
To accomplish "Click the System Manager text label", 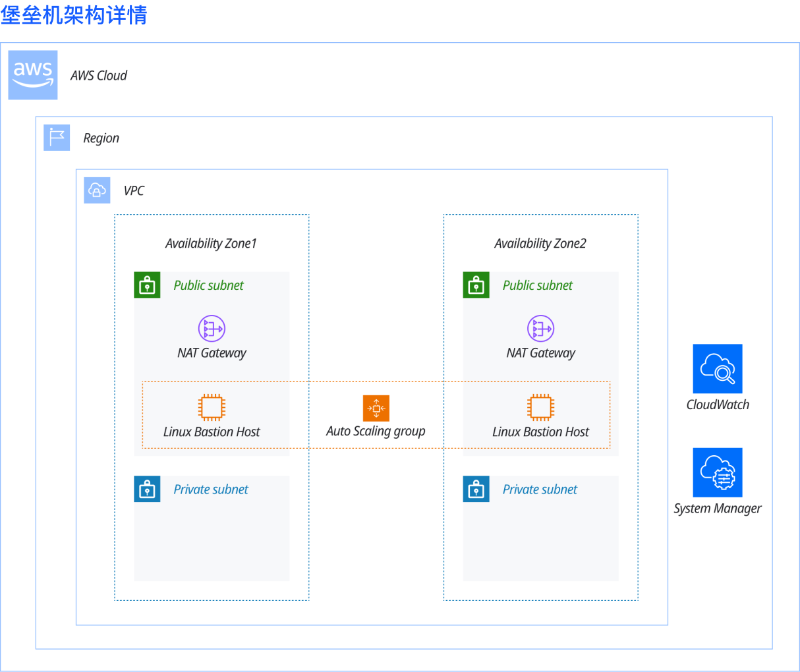I will pos(718,508).
